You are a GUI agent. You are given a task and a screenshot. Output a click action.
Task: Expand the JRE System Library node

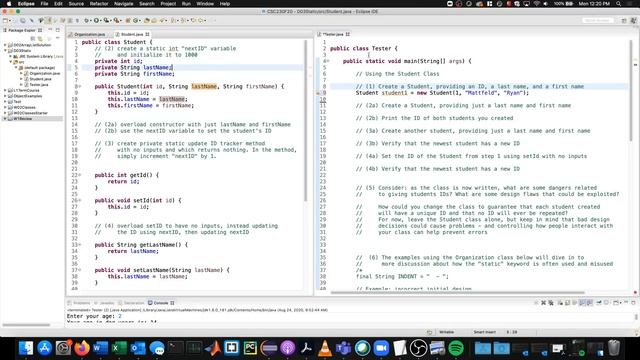[11, 56]
